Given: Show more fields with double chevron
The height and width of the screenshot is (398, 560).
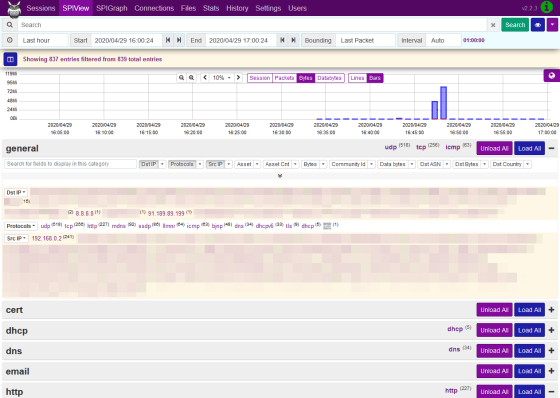Looking at the screenshot, I should click(x=280, y=176).
